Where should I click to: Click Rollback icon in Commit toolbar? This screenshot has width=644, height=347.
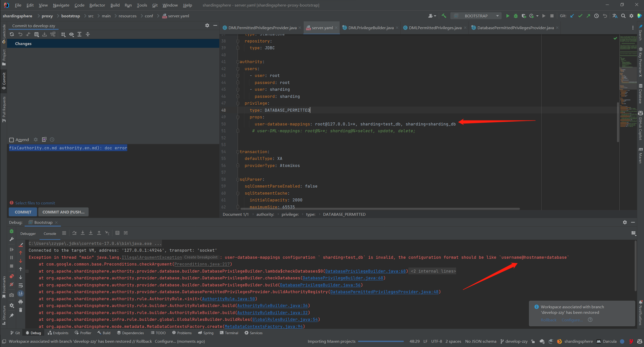pos(20,34)
